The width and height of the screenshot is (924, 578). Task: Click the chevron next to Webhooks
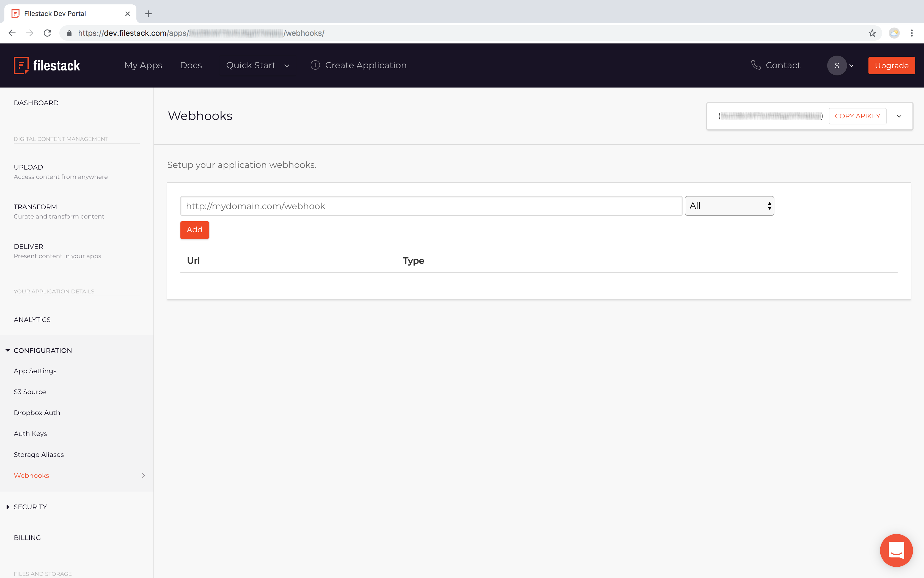(144, 476)
